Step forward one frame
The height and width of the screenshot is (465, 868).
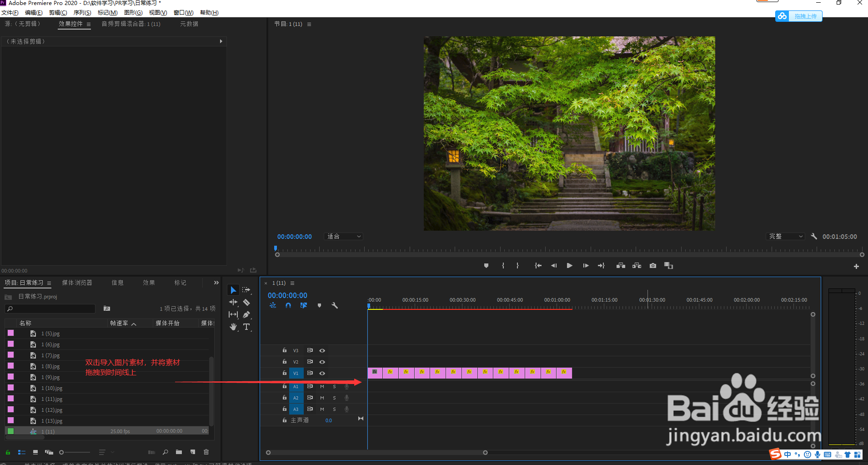point(586,266)
